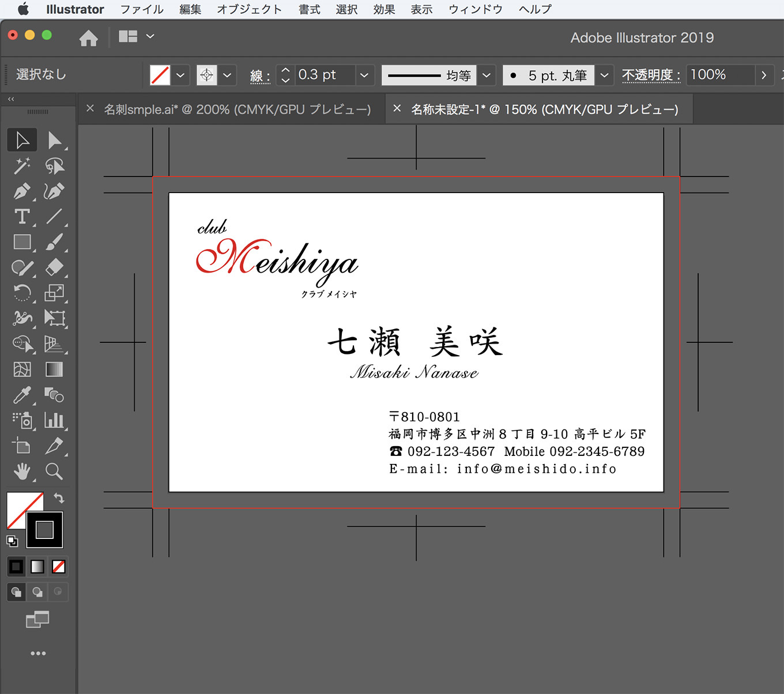Enable Draw Behind mode
Screen dimensions: 784x694
pos(37,592)
